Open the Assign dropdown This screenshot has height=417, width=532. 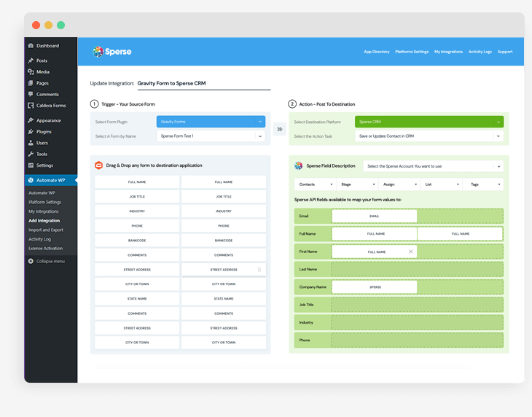pos(399,184)
